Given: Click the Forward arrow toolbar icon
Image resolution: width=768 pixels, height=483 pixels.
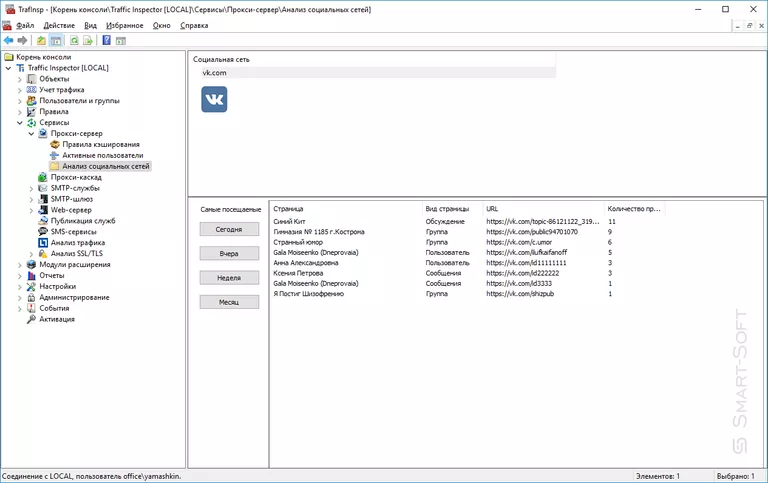Looking at the screenshot, I should pos(22,41).
